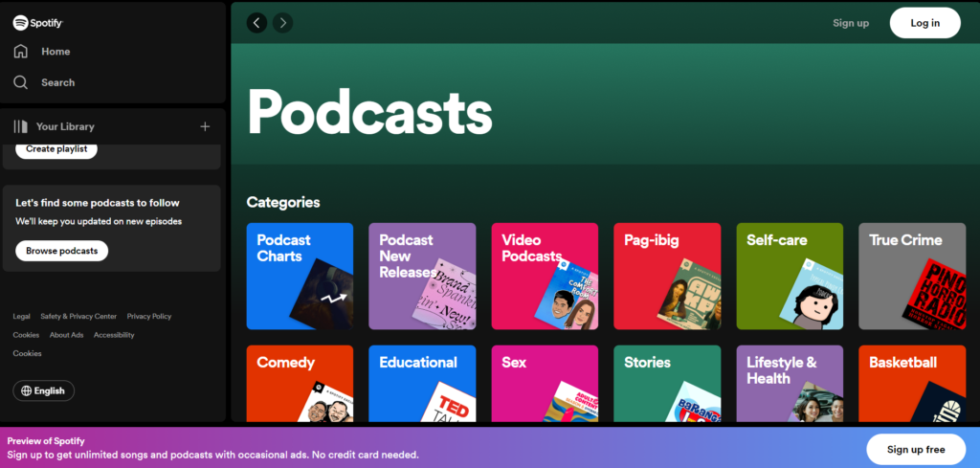Go back with the left arrow
The width and height of the screenshot is (980, 468).
pyautogui.click(x=256, y=23)
